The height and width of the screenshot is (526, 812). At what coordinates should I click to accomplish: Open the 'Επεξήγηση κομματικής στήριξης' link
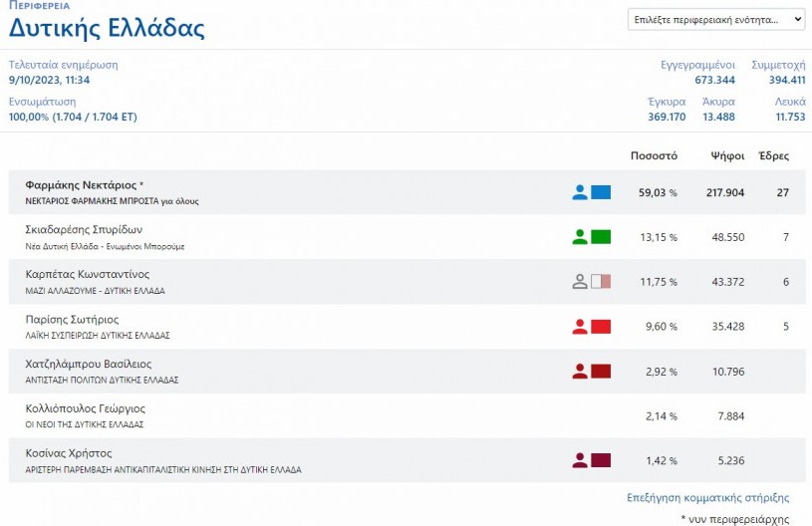707,497
